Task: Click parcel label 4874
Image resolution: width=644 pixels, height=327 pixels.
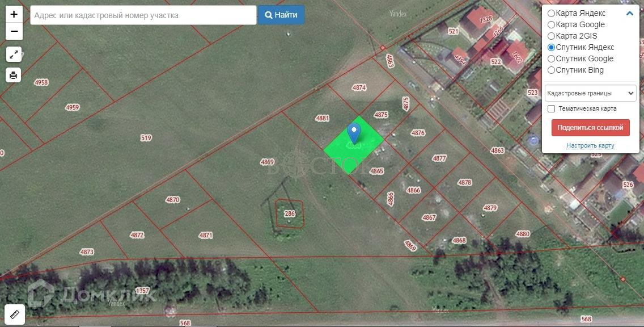Action: click(359, 87)
